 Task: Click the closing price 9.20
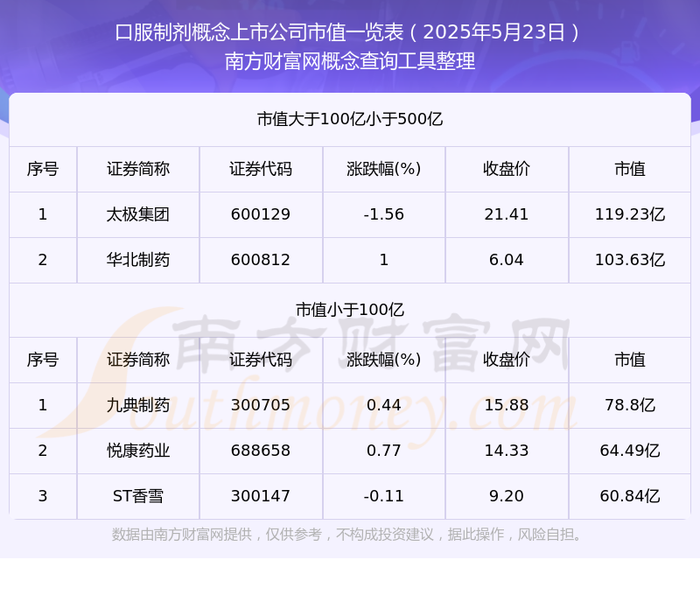click(x=507, y=496)
